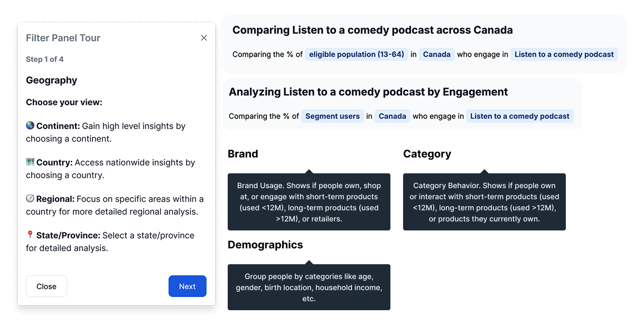Click 'Choose your view:' text
644x325 pixels.
[64, 102]
